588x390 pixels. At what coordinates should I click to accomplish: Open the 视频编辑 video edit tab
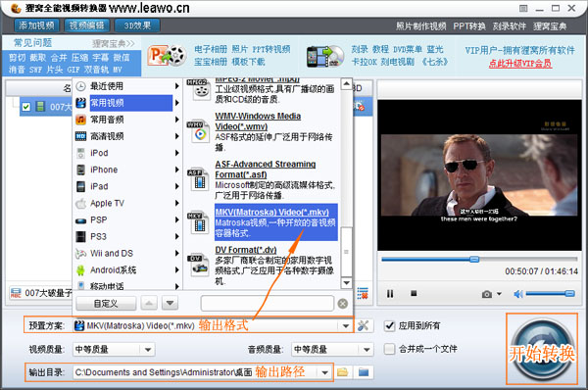click(x=86, y=25)
